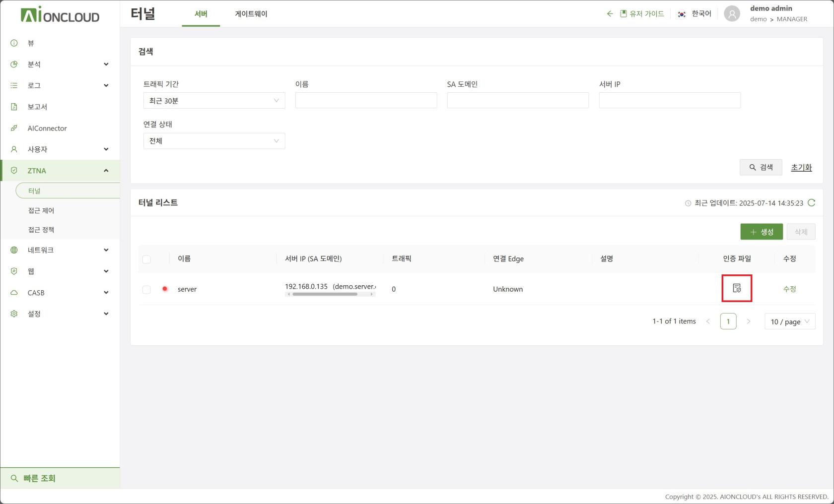Select the server row checkbox
This screenshot has height=504, width=834.
pyautogui.click(x=146, y=289)
